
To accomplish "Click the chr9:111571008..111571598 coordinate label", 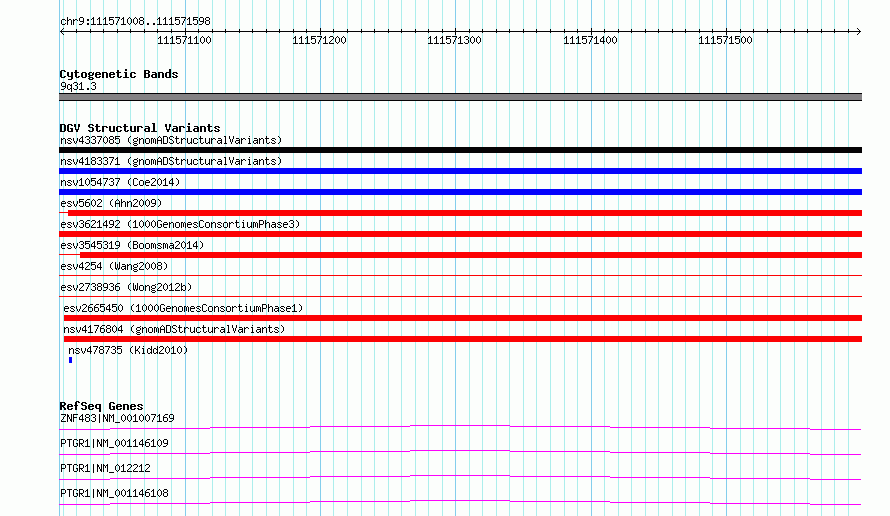I will pyautogui.click(x=135, y=21).
